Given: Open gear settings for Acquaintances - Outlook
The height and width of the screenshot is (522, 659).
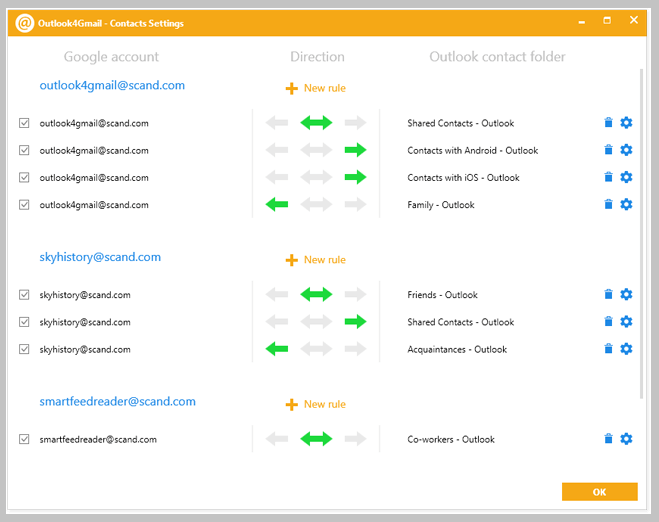Looking at the screenshot, I should click(x=626, y=349).
